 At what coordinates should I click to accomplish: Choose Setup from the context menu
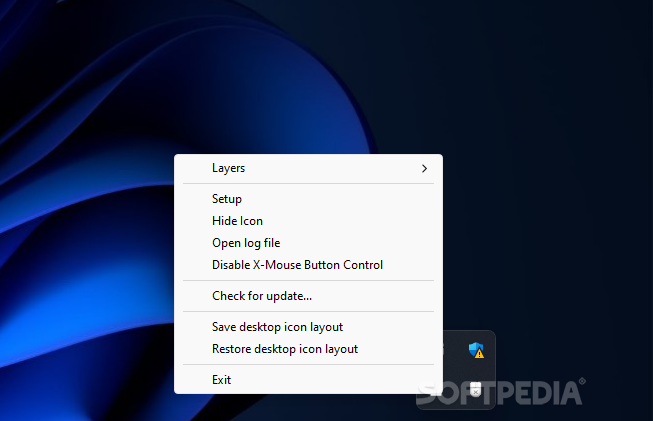(x=308, y=199)
